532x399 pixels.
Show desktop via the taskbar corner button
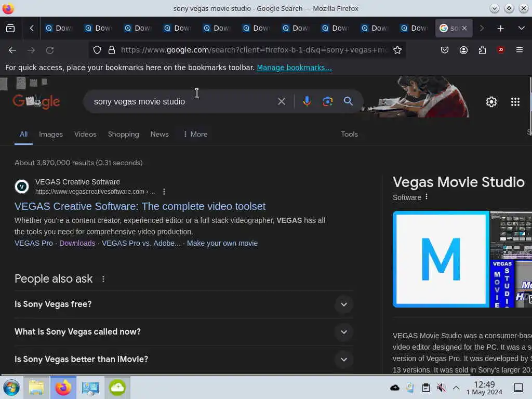pyautogui.click(x=518, y=388)
